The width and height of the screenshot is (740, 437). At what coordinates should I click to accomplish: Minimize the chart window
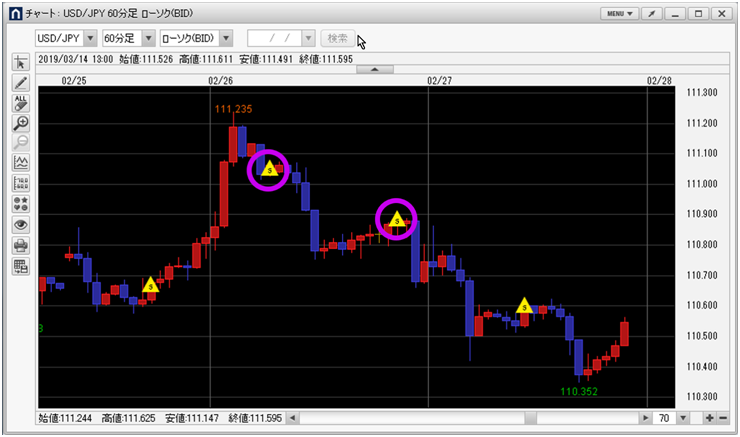[675, 14]
